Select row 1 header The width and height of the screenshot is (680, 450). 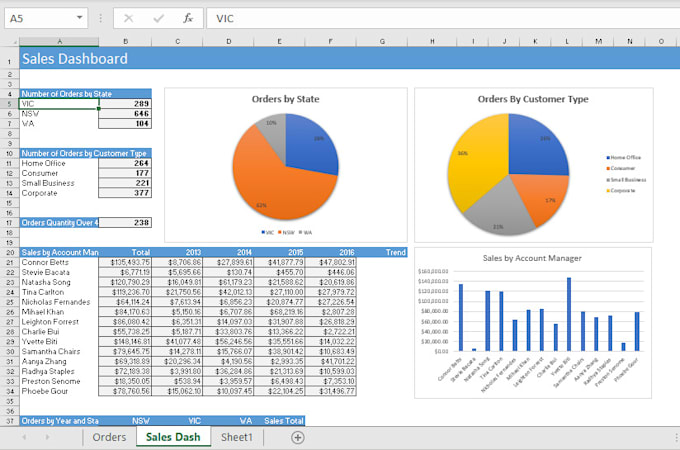9,59
